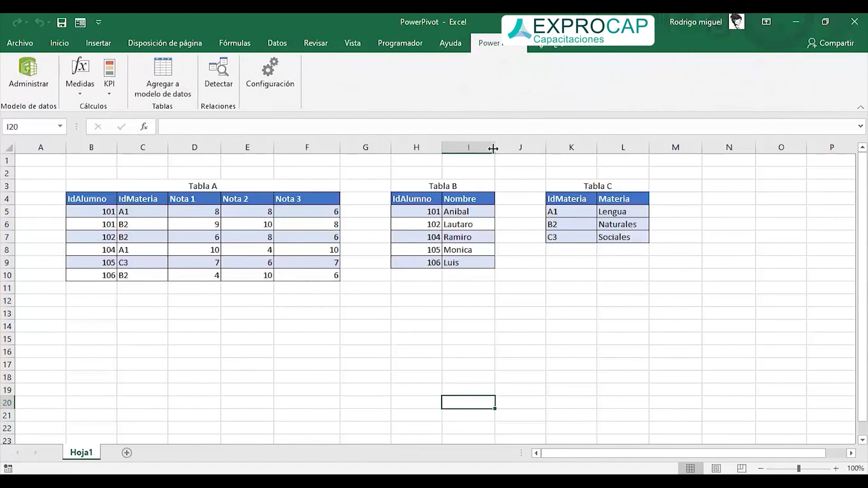This screenshot has width=868, height=488.
Task: Switch to Normal view
Action: click(x=690, y=469)
